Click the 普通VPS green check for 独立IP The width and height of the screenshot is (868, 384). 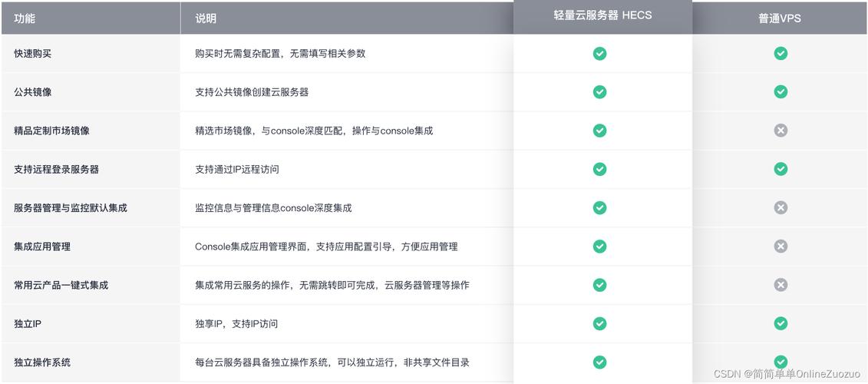781,323
